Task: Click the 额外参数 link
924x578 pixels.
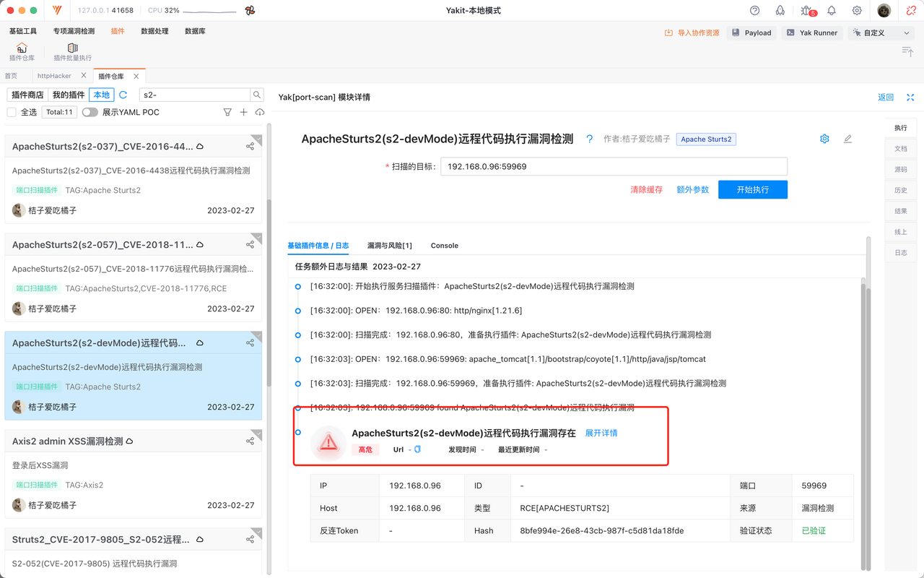Action: (x=692, y=189)
